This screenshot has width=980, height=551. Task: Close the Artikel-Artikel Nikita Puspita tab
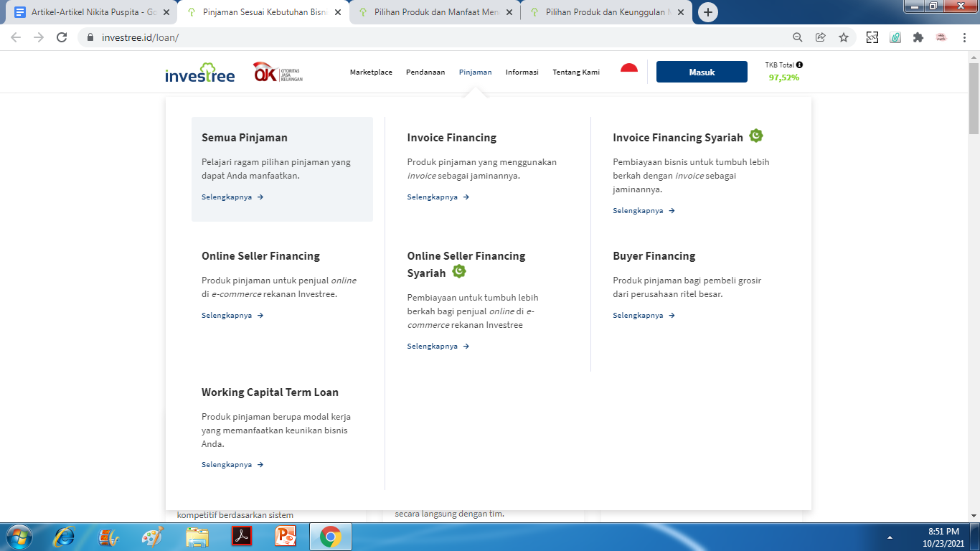coord(166,12)
